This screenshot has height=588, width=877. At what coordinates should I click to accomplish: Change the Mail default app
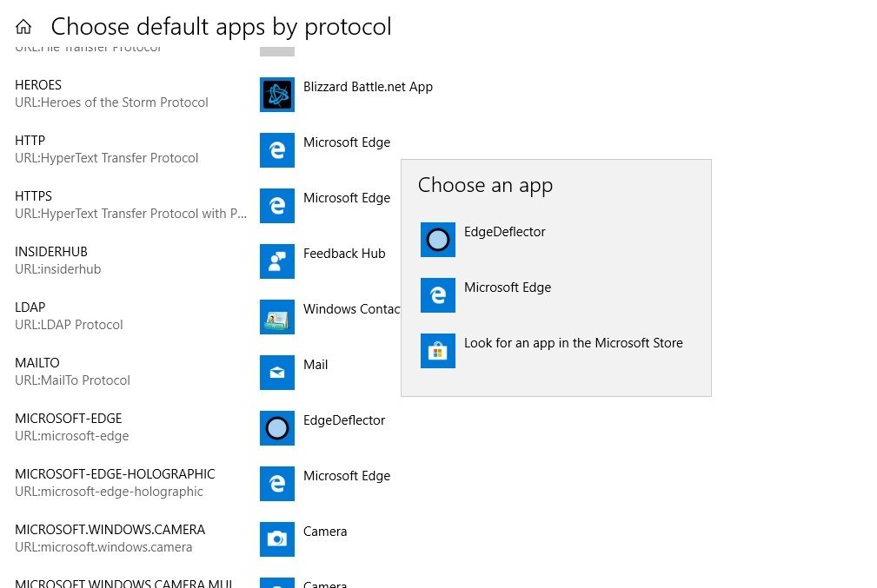(316, 365)
